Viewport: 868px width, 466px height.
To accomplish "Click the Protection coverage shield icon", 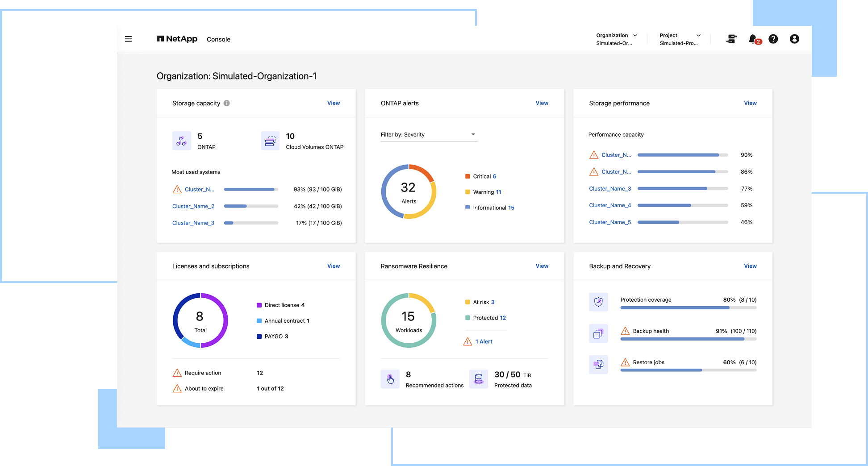I will tap(598, 302).
